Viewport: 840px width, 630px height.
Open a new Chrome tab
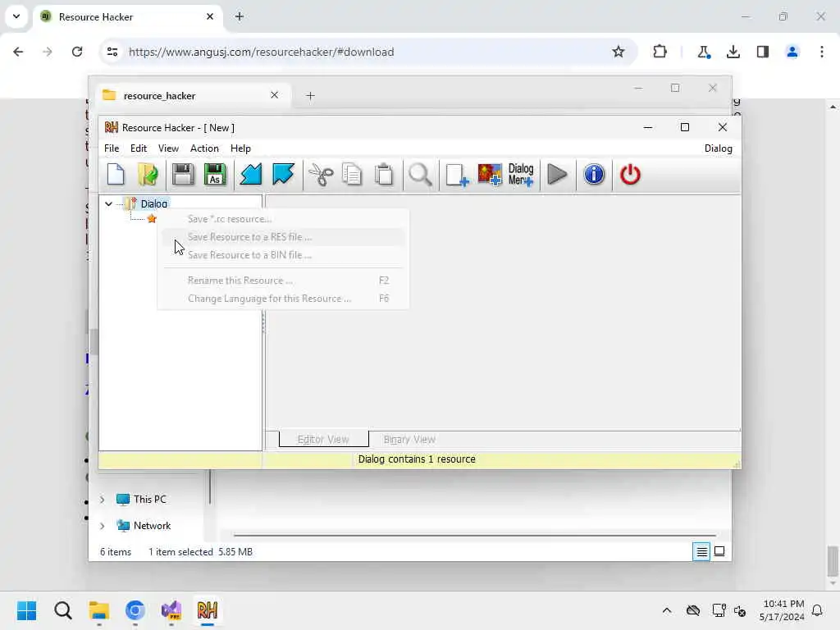[x=240, y=16]
